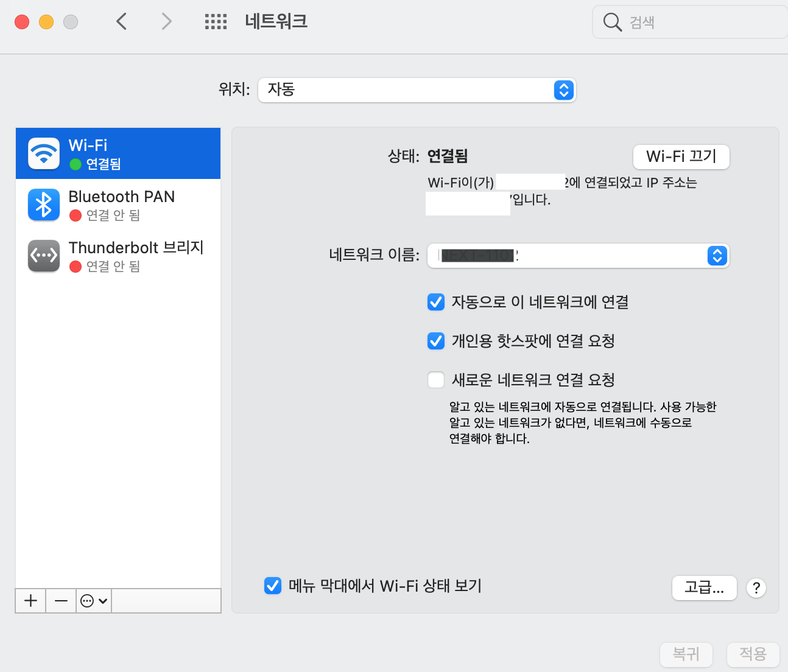This screenshot has height=672, width=788.
Task: Click the yellow minimize window button
Action: point(46,22)
